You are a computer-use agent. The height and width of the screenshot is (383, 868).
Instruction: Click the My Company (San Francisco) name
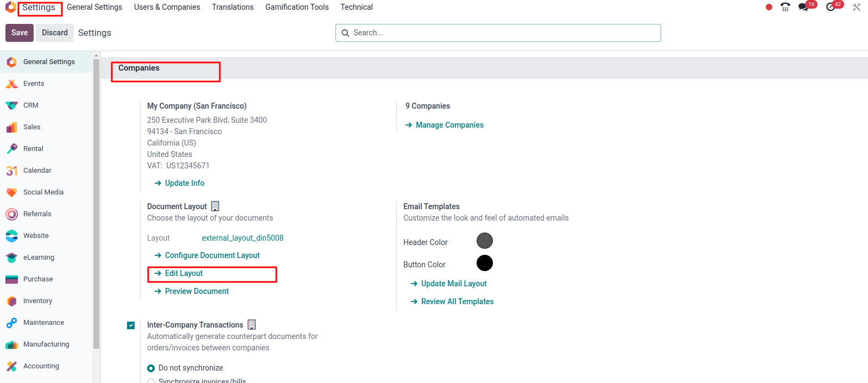(x=197, y=106)
